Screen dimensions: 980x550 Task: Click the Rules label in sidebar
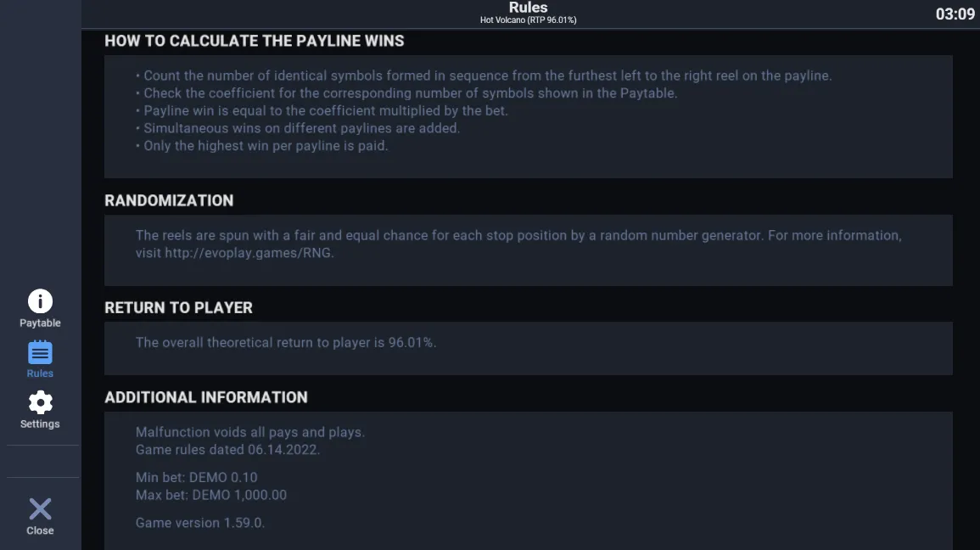40,373
